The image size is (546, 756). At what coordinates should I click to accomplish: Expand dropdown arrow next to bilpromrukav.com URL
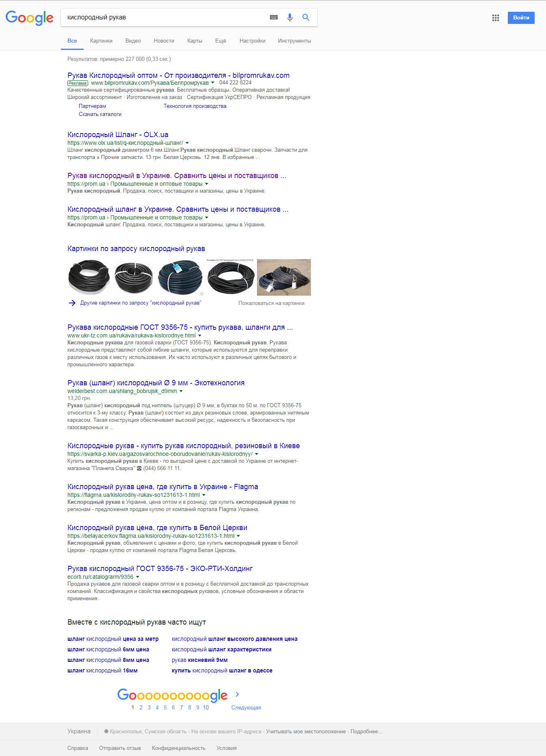(x=213, y=83)
